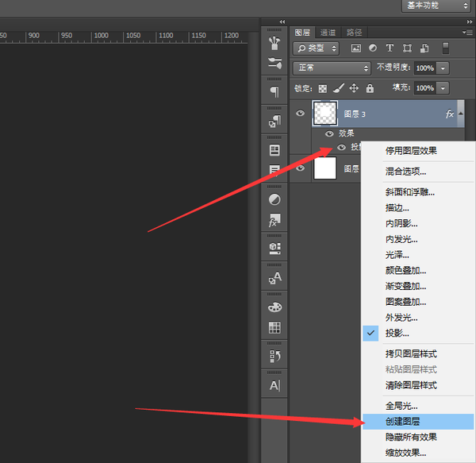Toggle lock transparent pixels
The width and height of the screenshot is (476, 463).
point(322,88)
